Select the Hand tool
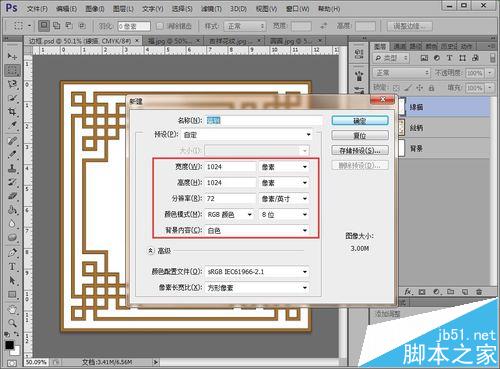500x369 pixels. coord(12,310)
